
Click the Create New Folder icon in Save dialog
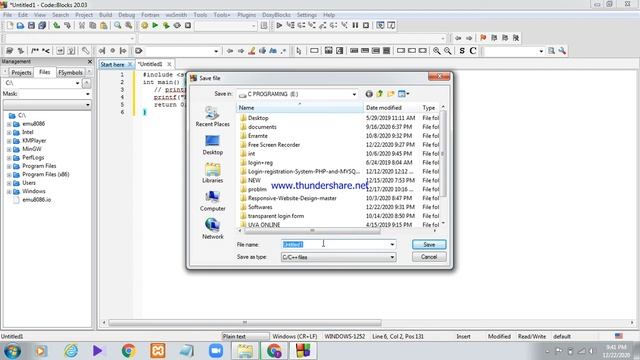click(391, 94)
